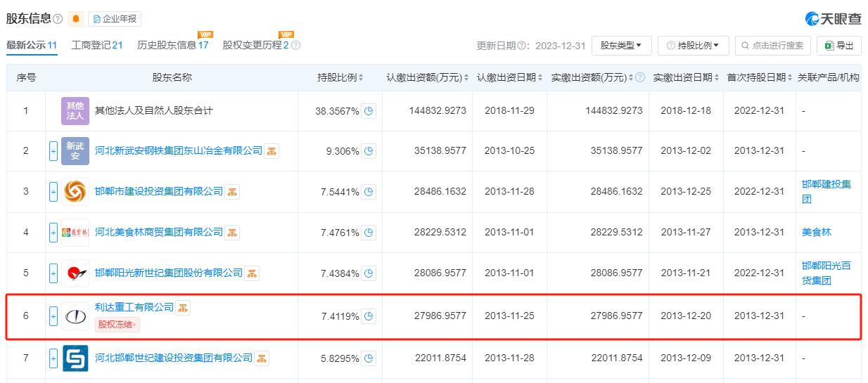
Task: Open the 邯郸建投集团 related link
Action: pyautogui.click(x=826, y=191)
